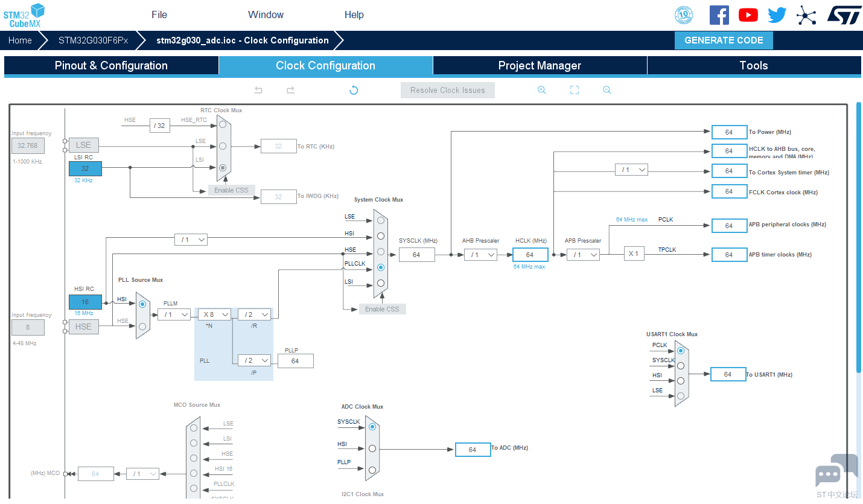Open the YouTube channel icon
The height and width of the screenshot is (504, 863).
[x=748, y=15]
